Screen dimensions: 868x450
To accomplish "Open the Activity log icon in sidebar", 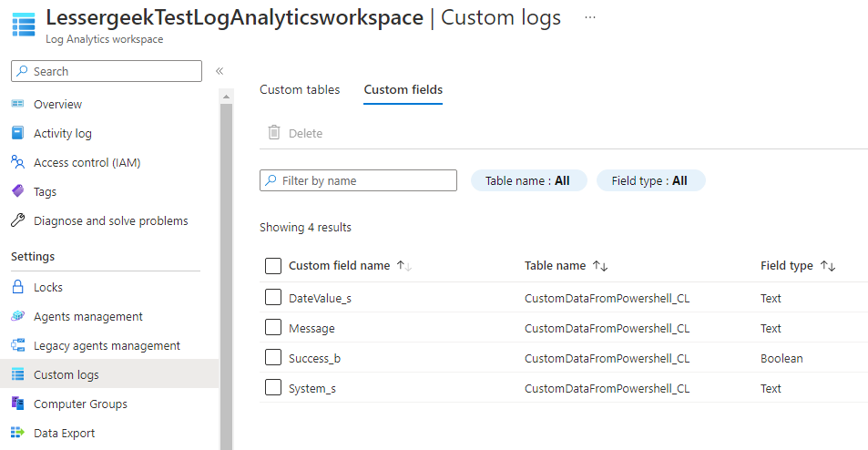I will (17, 133).
